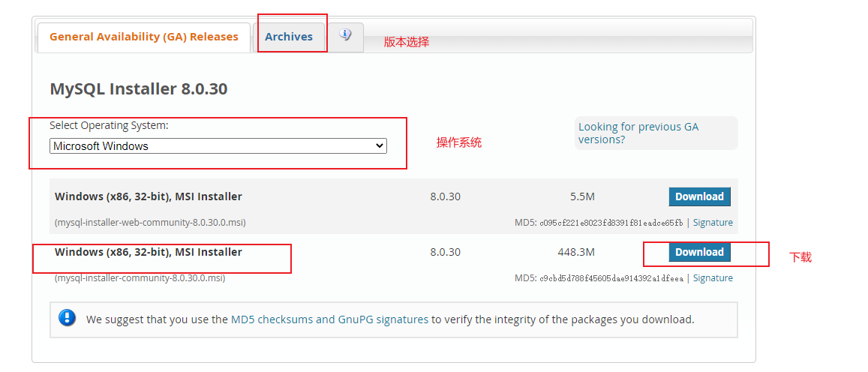The image size is (868, 372).
Task: Click the 5.5M file size value
Action: tap(582, 196)
